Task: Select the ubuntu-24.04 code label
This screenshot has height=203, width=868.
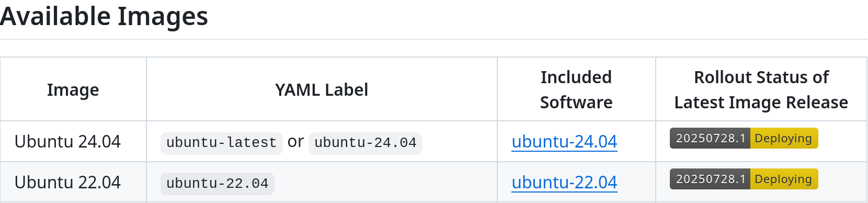Action: click(x=366, y=143)
